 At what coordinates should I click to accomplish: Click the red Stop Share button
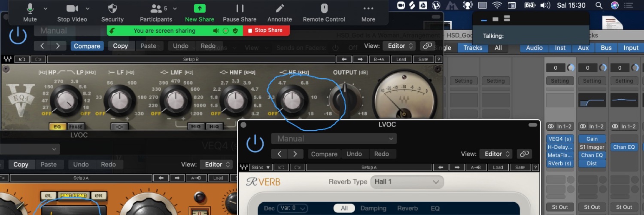(x=266, y=31)
